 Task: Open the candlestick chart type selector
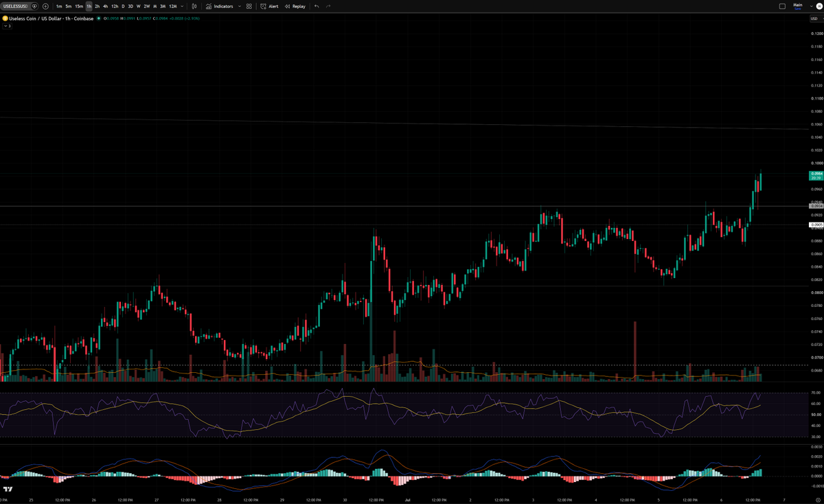pos(194,6)
